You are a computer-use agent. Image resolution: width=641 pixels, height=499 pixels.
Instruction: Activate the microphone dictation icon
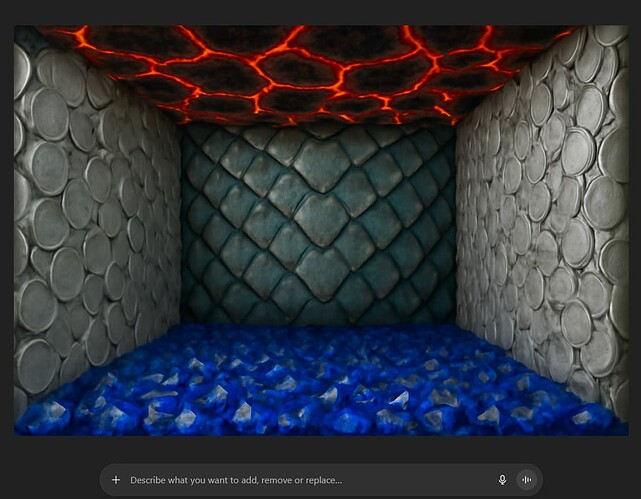[x=502, y=480]
